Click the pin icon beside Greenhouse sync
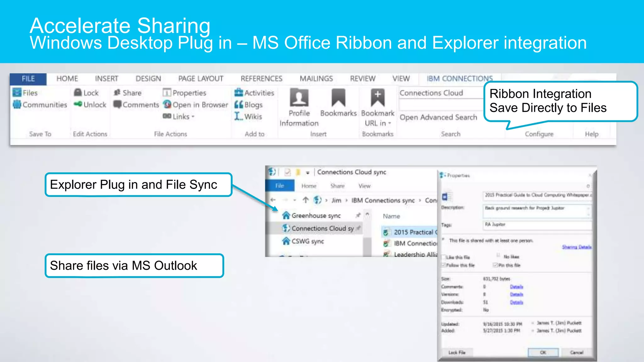 pyautogui.click(x=358, y=215)
